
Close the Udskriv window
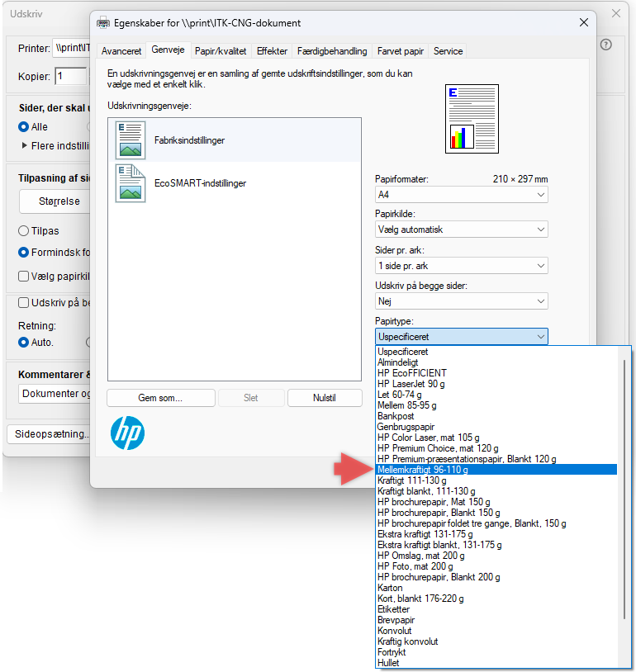[x=616, y=13]
